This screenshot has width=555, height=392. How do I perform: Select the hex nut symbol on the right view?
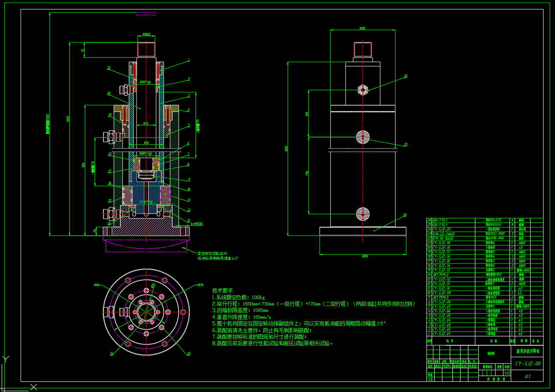[x=363, y=90]
